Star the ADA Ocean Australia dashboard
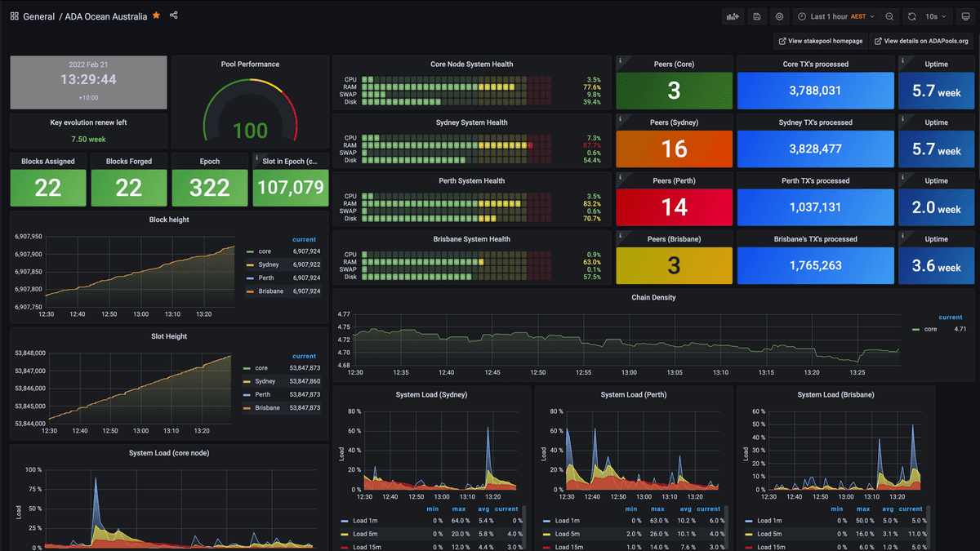Screen dimensions: 980x551 click(x=156, y=16)
